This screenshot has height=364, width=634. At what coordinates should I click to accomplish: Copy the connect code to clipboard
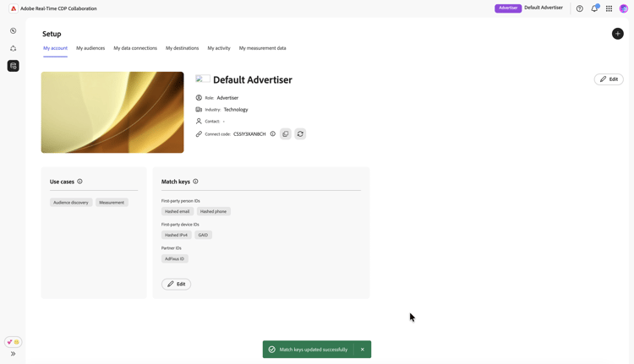click(286, 134)
